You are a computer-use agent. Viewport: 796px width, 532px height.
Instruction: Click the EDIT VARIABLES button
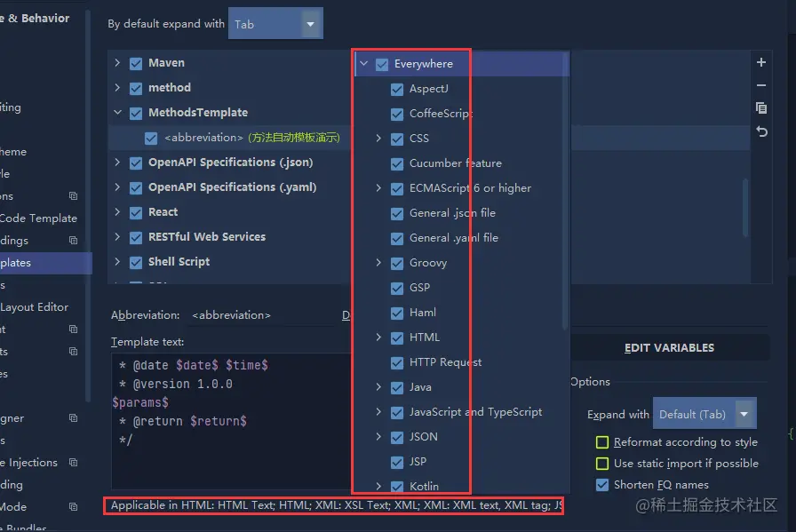(x=669, y=348)
